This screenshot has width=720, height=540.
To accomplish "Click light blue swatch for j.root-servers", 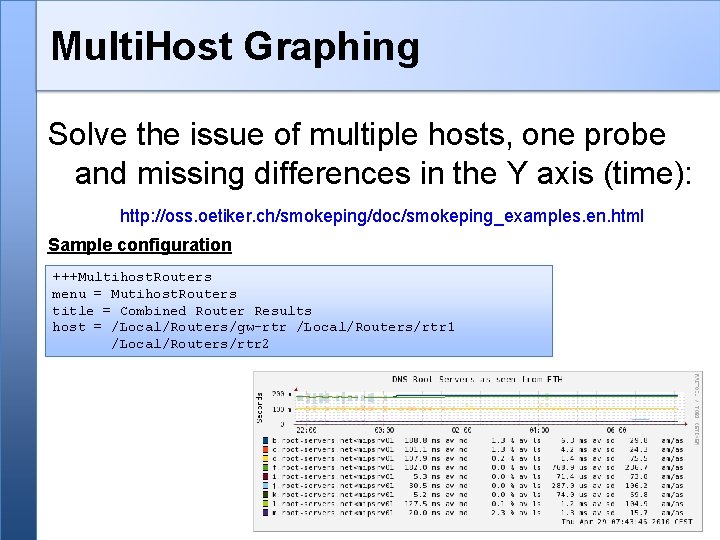I will (x=265, y=485).
